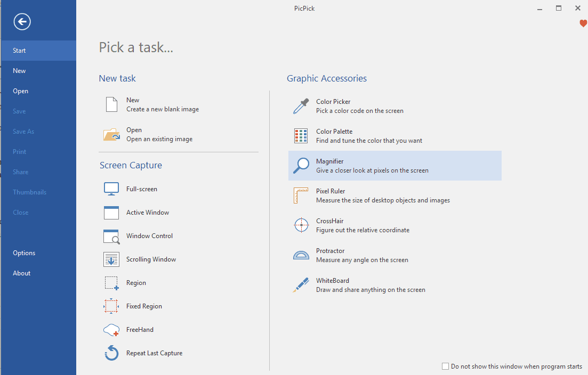Open the Protractor tool icon

tap(301, 255)
